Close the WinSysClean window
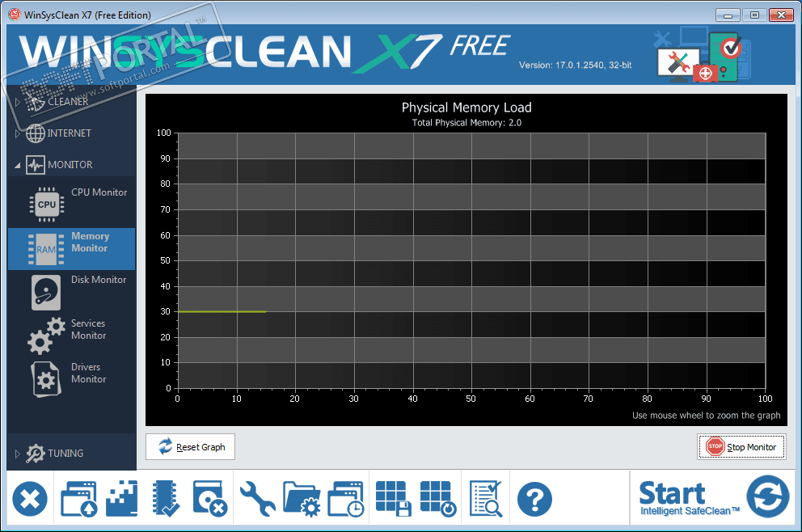Screen dimensions: 802x532 (781, 15)
